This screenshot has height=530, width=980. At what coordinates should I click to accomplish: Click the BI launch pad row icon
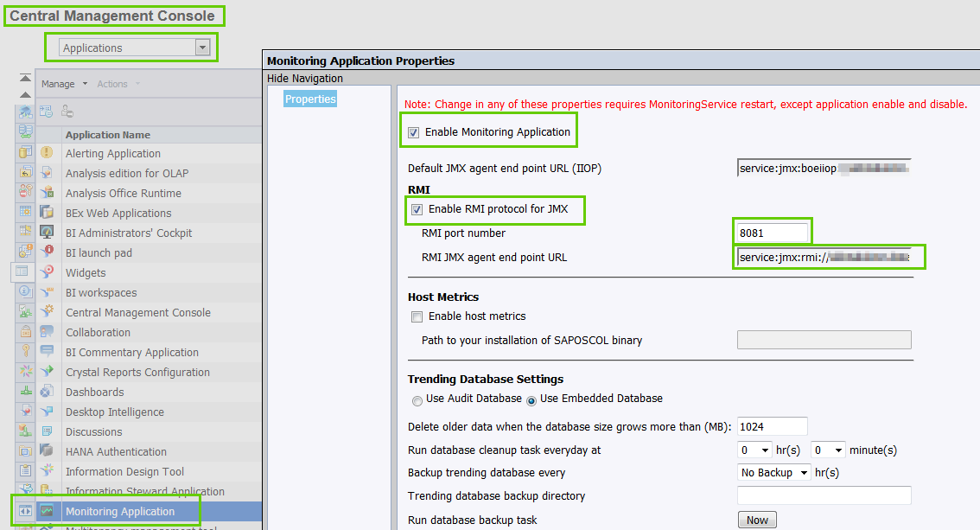coord(47,252)
